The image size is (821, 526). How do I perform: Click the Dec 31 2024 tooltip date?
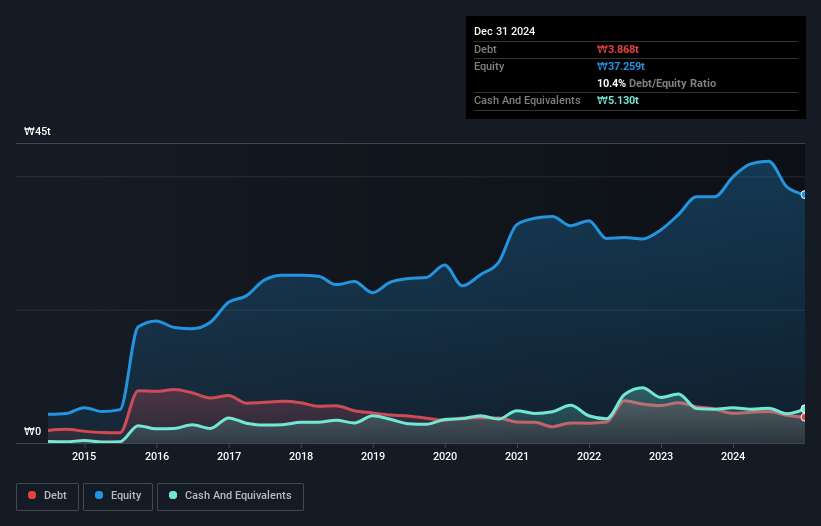click(504, 31)
